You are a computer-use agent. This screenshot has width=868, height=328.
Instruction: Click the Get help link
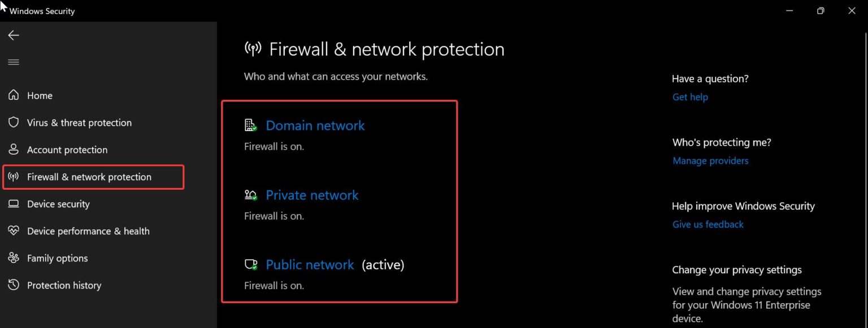click(690, 97)
